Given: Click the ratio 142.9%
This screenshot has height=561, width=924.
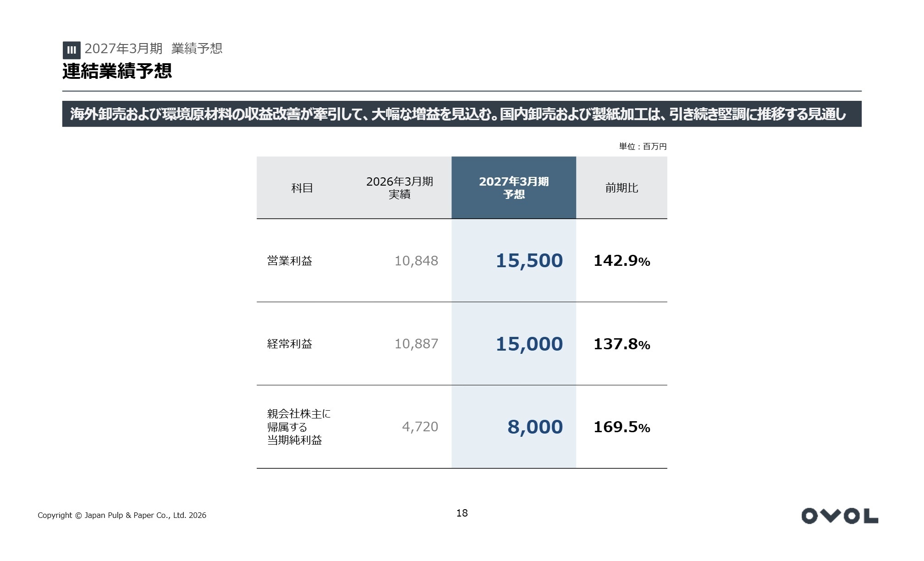Looking at the screenshot, I should coord(622,261).
